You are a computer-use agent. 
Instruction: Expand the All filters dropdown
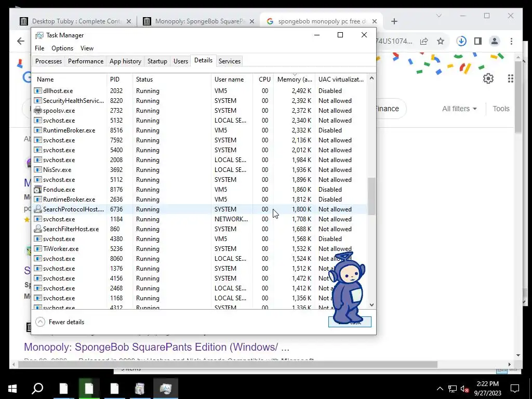(x=459, y=109)
